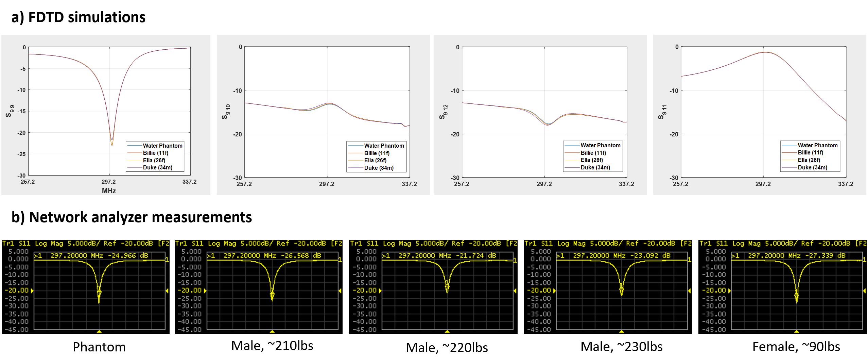The width and height of the screenshot is (868, 364).
Task: Click the "a) FDTD simulations" heading
Action: pyautogui.click(x=78, y=17)
